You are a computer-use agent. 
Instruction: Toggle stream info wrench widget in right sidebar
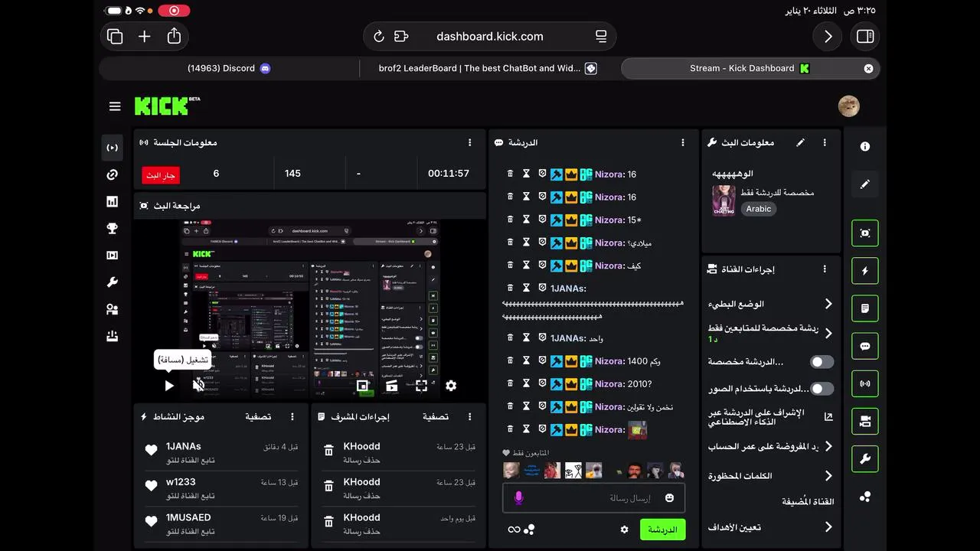[865, 459]
